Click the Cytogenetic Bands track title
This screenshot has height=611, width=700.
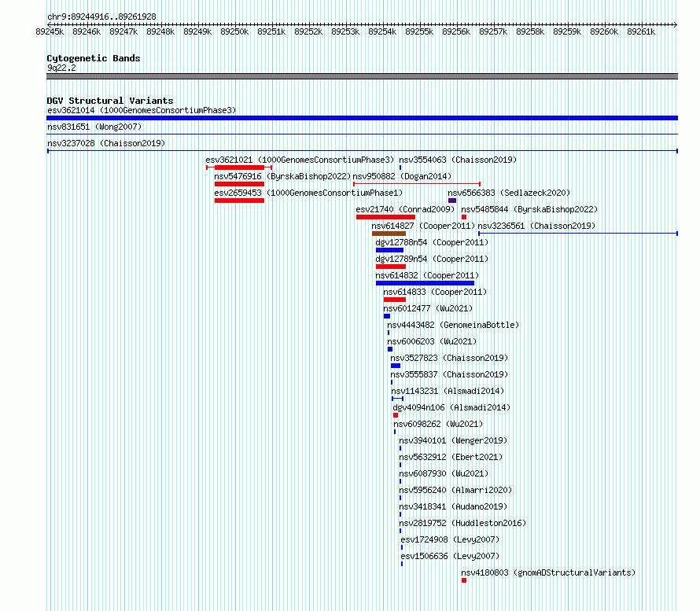tap(94, 58)
